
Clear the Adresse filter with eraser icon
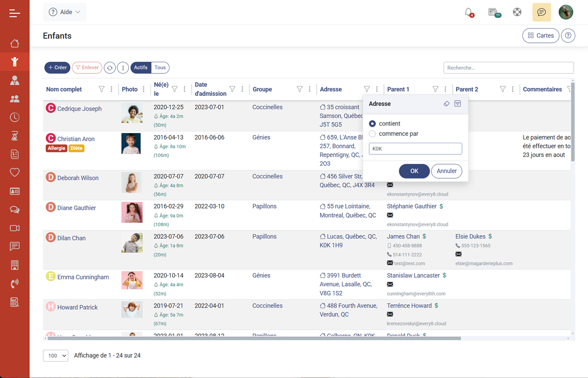(x=446, y=104)
